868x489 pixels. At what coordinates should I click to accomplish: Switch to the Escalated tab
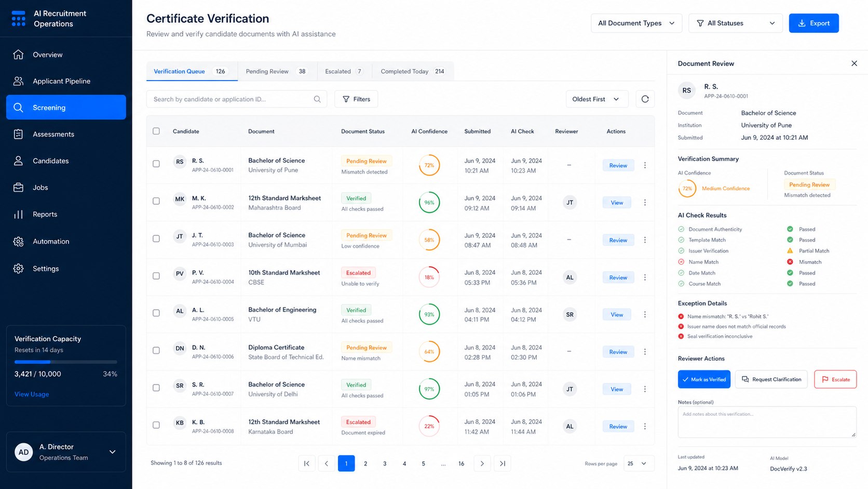[x=345, y=71]
